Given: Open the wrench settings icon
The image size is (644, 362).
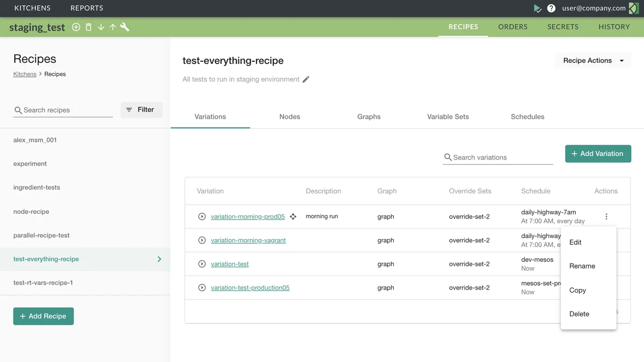Looking at the screenshot, I should (125, 27).
